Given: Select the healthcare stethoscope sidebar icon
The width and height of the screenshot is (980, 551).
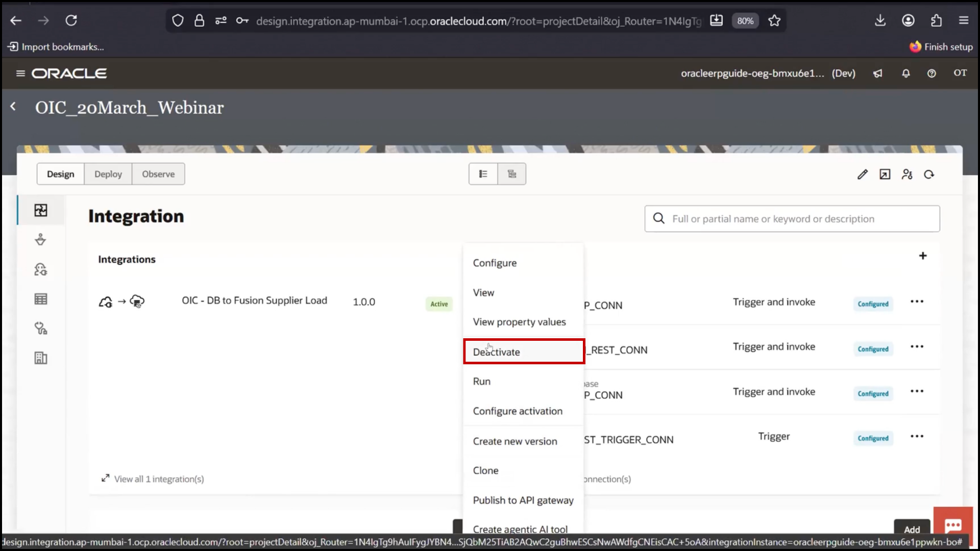Looking at the screenshot, I should point(41,329).
